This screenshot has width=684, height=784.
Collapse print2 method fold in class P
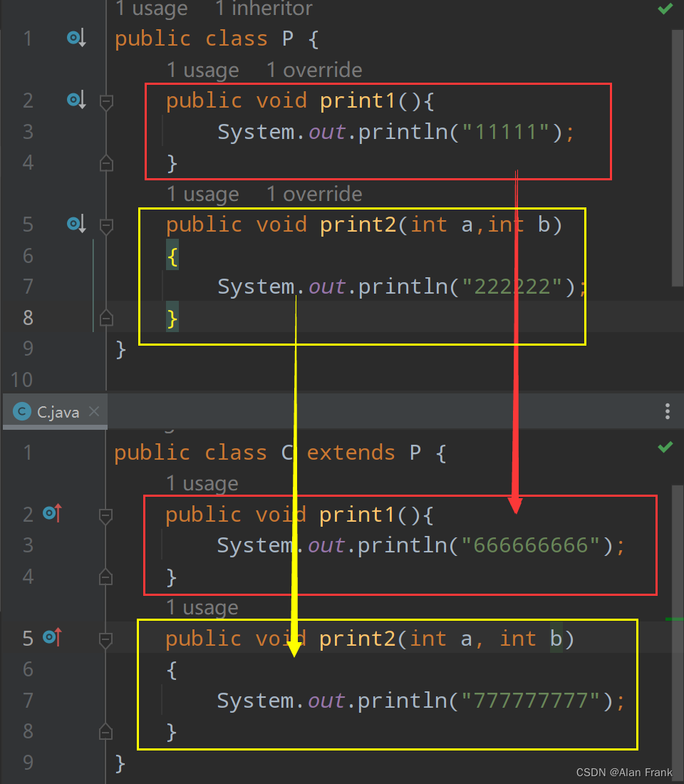pos(106,226)
